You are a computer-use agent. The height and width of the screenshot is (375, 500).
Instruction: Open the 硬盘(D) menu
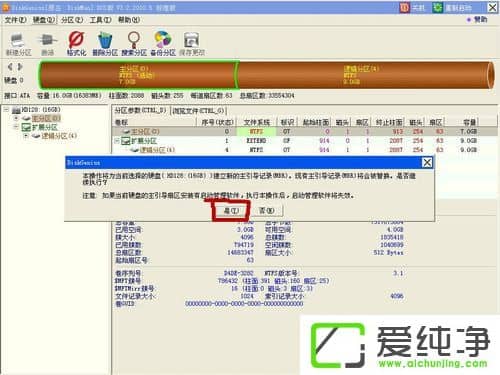pyautogui.click(x=44, y=20)
